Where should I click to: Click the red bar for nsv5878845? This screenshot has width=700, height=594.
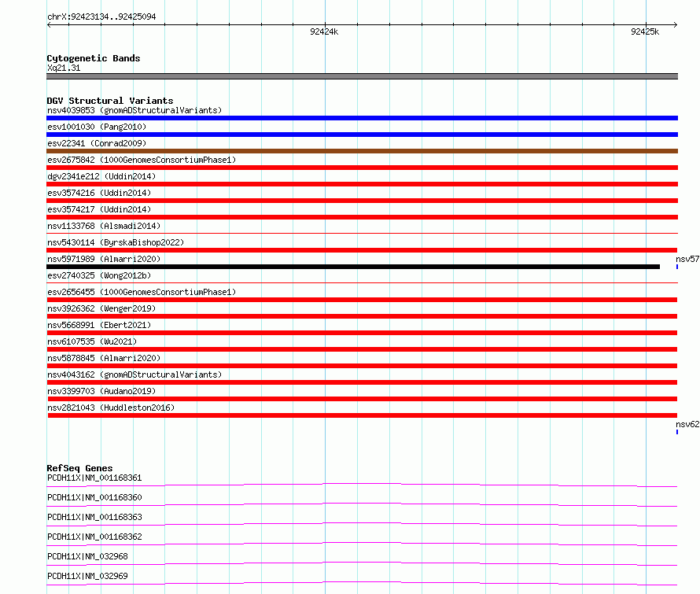click(362, 366)
